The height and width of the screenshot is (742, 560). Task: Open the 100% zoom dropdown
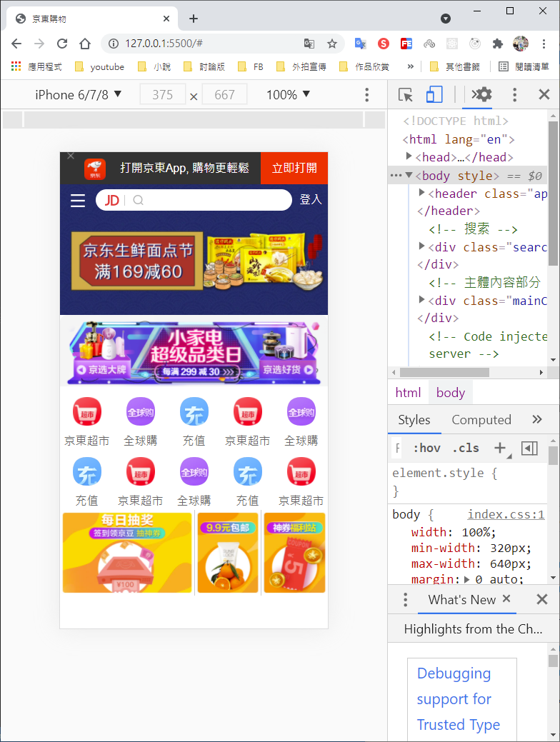point(288,95)
